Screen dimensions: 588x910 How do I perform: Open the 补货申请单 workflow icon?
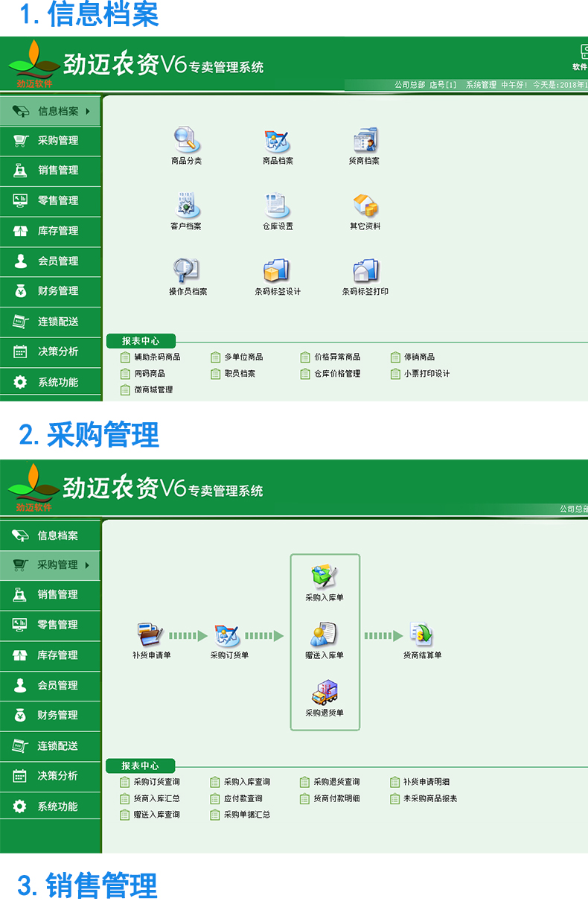coord(151,641)
